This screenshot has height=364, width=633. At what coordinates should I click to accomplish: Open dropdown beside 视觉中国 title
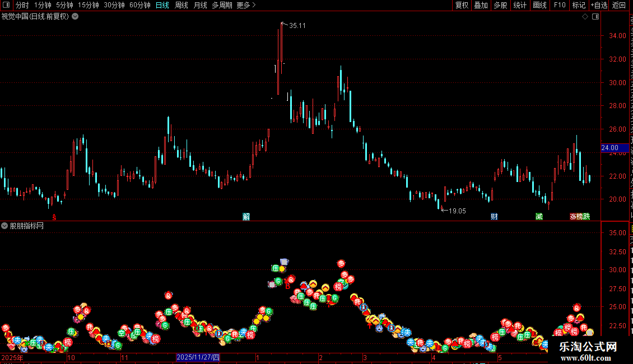[x=75, y=17]
